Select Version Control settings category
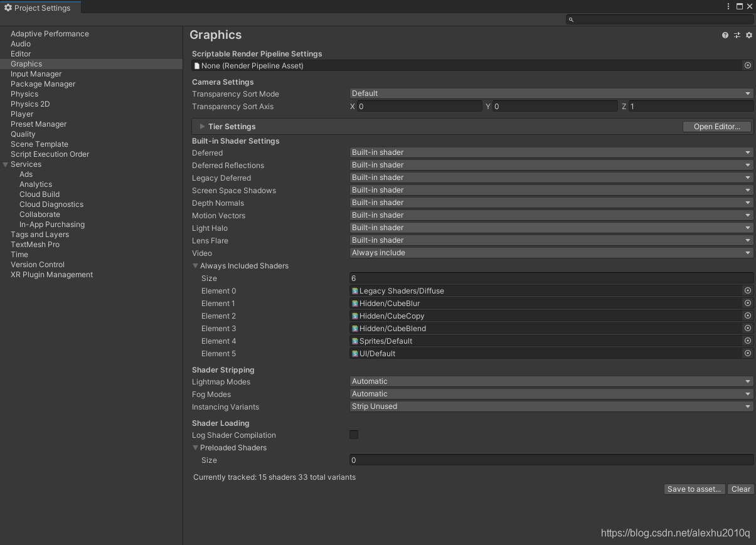This screenshot has height=545, width=756. (38, 265)
